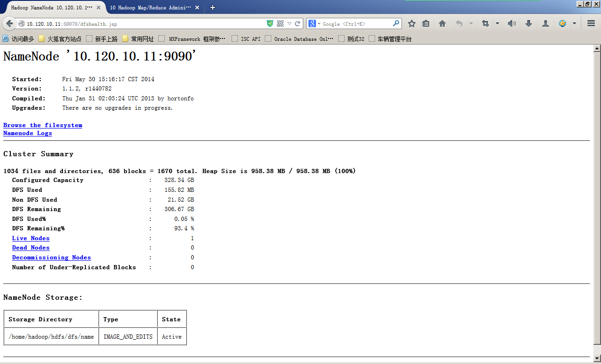Open the Decommissioning Nodes link
The width and height of the screenshot is (601, 364).
pos(52,258)
